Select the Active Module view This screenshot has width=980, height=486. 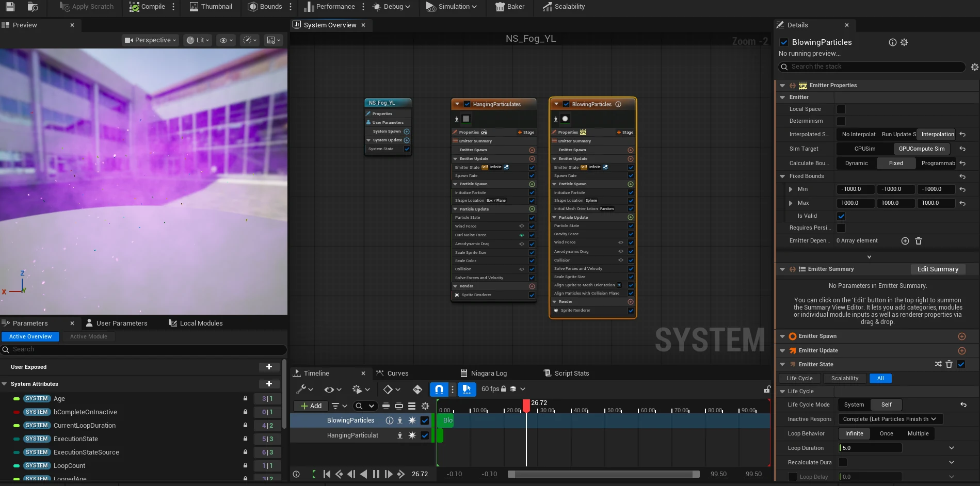pos(89,337)
